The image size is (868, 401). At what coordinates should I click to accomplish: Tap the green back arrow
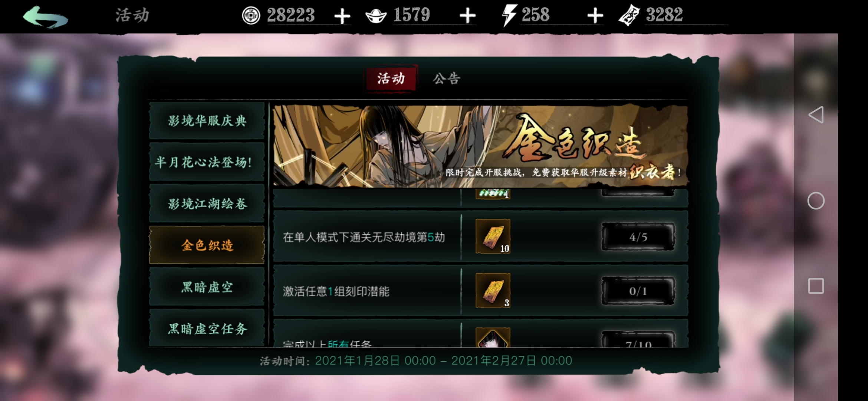(45, 17)
